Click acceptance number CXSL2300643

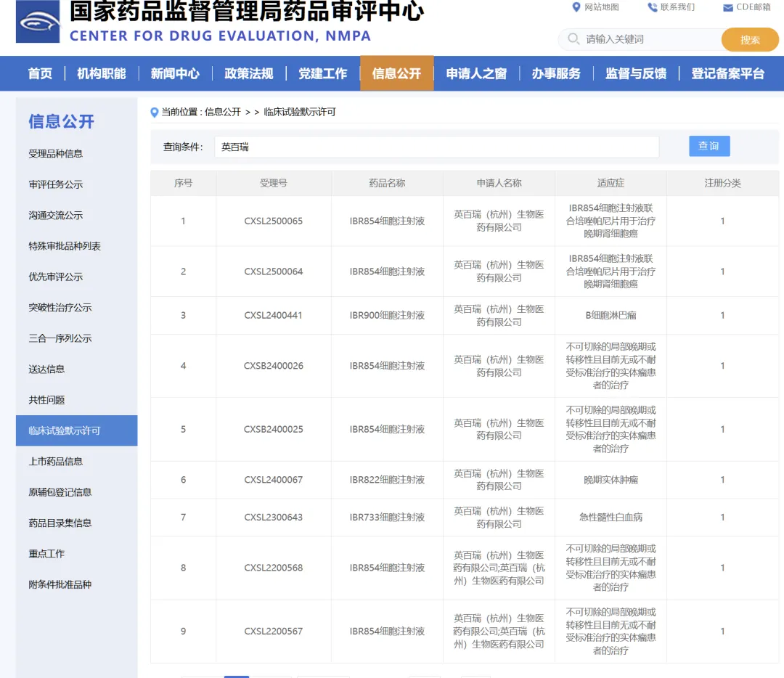pos(274,518)
